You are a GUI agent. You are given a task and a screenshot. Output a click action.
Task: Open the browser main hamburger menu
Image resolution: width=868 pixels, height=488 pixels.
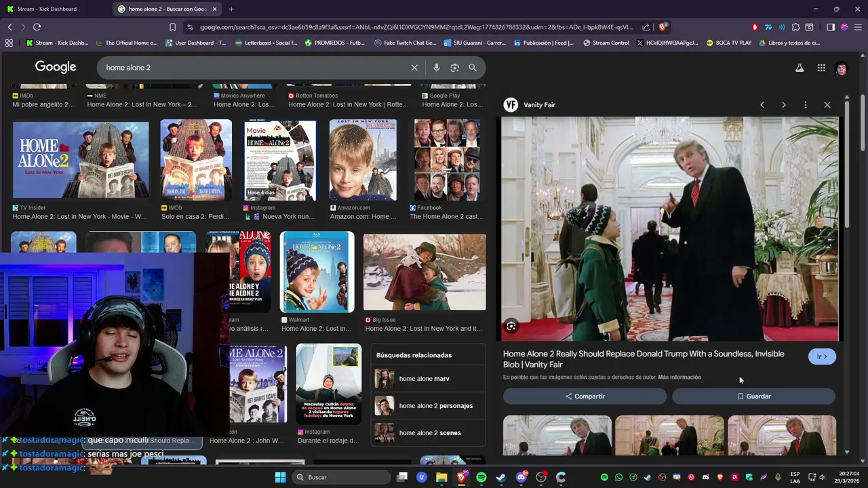pyautogui.click(x=859, y=27)
